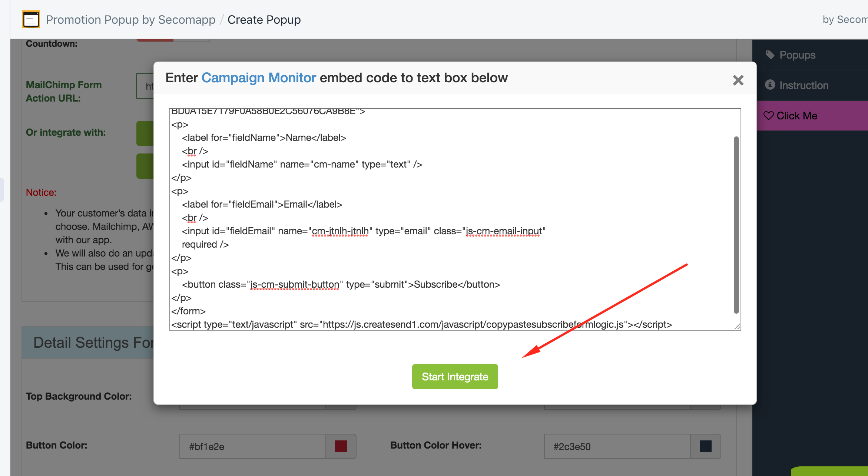
Task: Open the Campaign Monitor link in dialog title
Action: [259, 78]
